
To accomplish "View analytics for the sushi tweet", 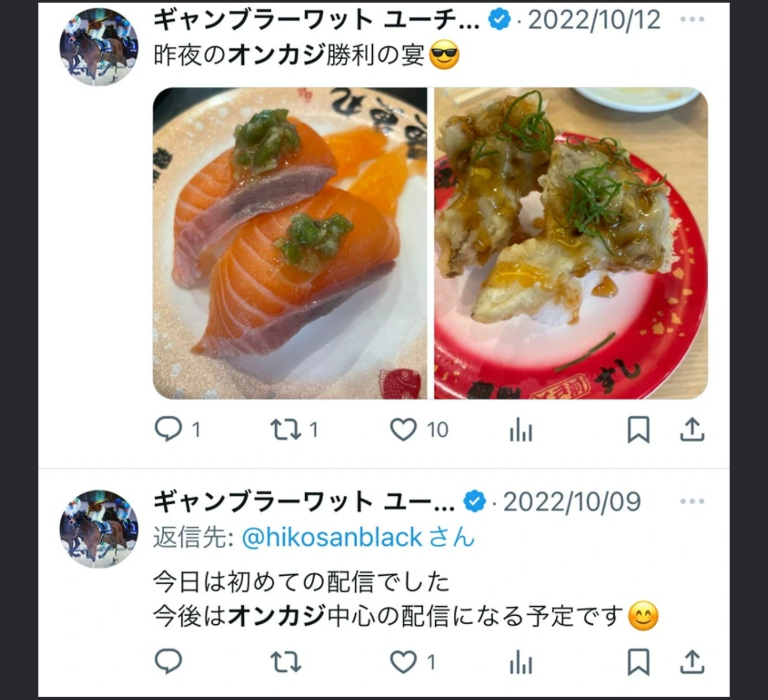I will [x=521, y=429].
